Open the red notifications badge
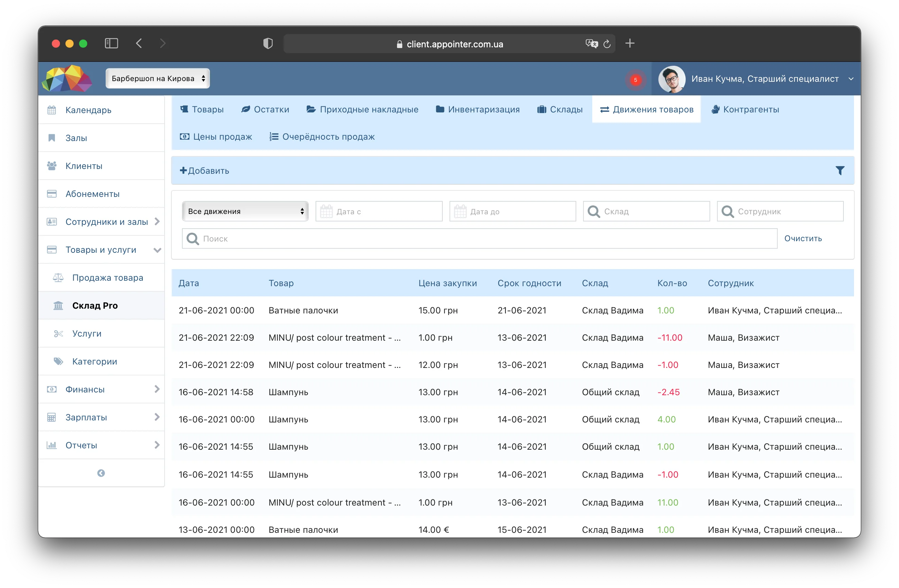 [x=635, y=80]
